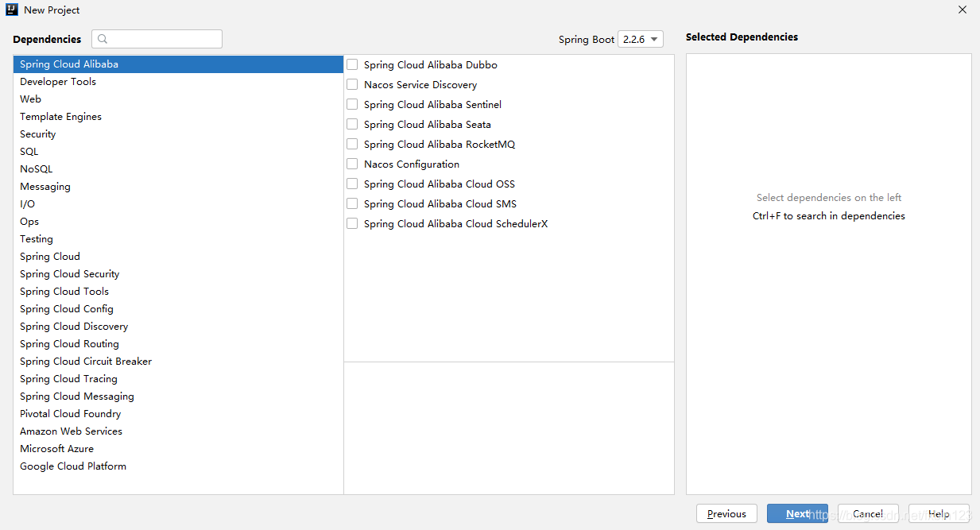
Task: Go back with the Previous button
Action: [726, 513]
